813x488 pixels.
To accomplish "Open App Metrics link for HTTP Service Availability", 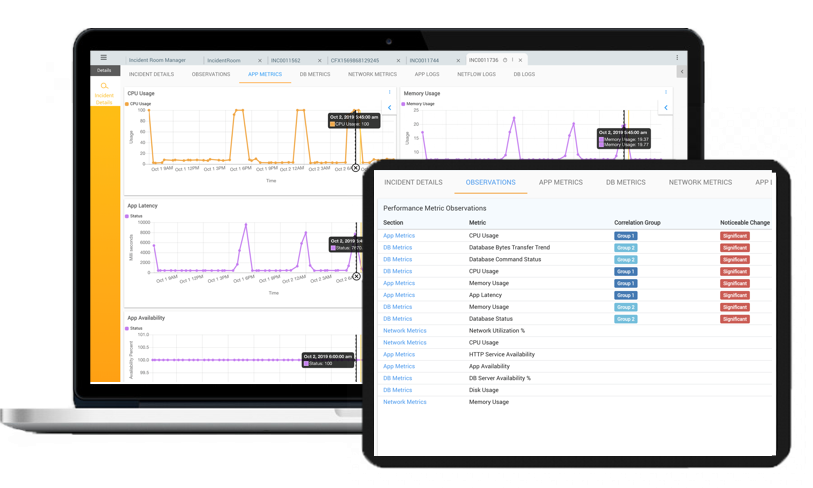I will click(399, 354).
